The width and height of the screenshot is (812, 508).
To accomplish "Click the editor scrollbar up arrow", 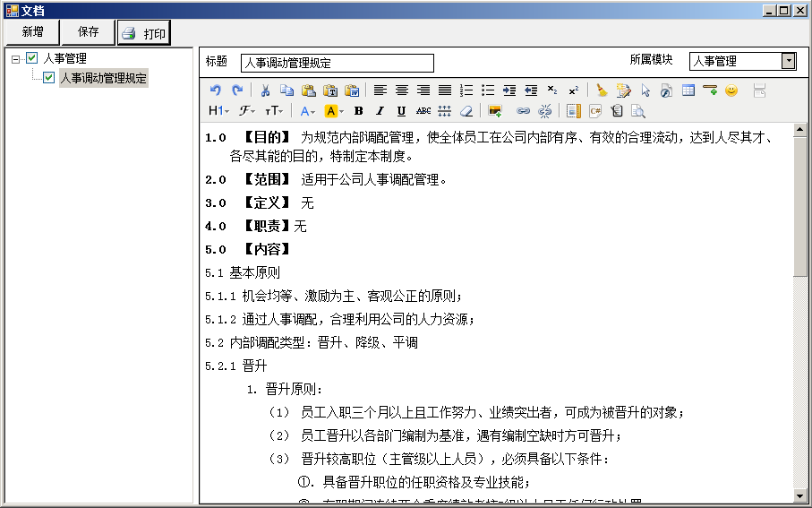I will click(x=799, y=130).
